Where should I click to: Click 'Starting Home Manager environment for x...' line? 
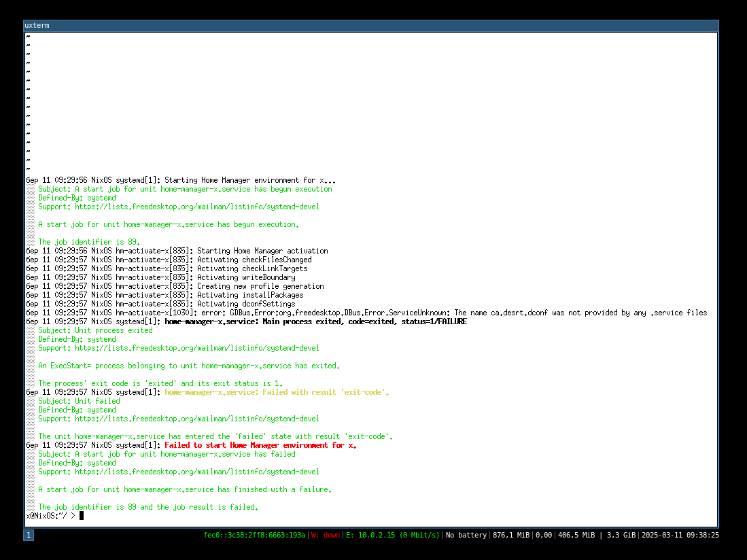[x=181, y=181]
